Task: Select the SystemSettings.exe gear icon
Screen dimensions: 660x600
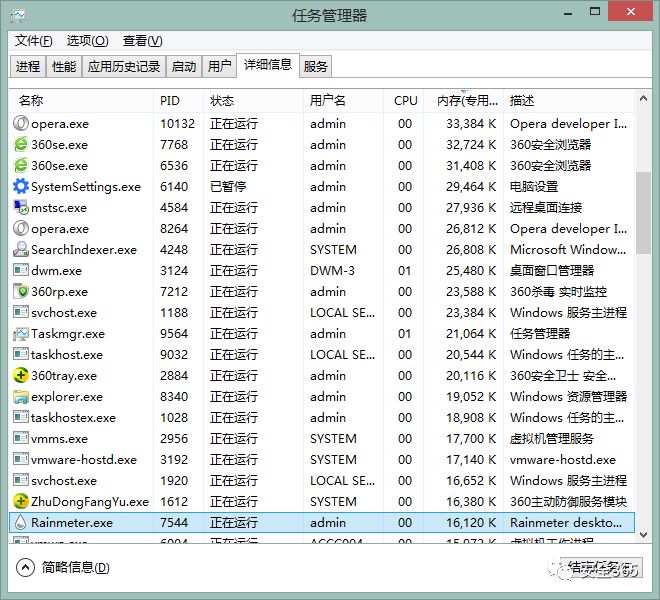Action: pyautogui.click(x=21, y=186)
